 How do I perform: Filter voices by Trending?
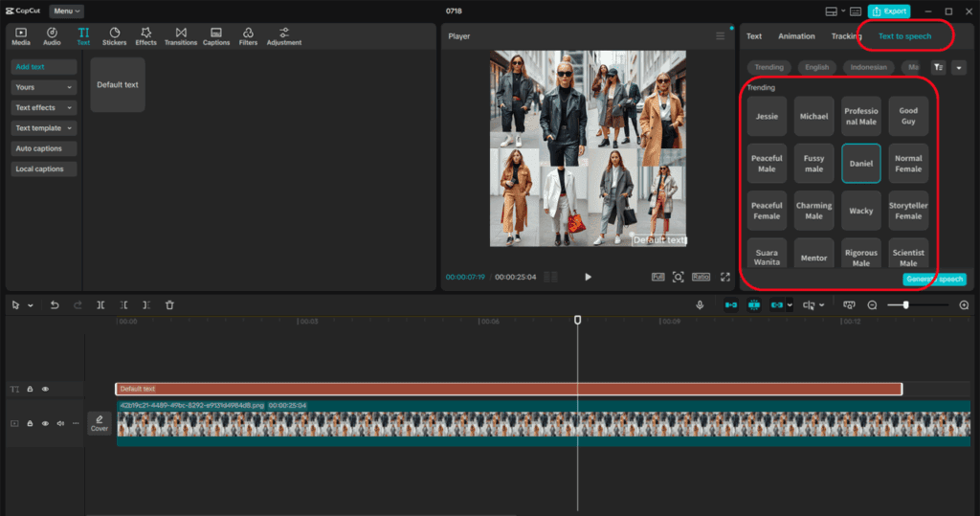click(x=768, y=68)
